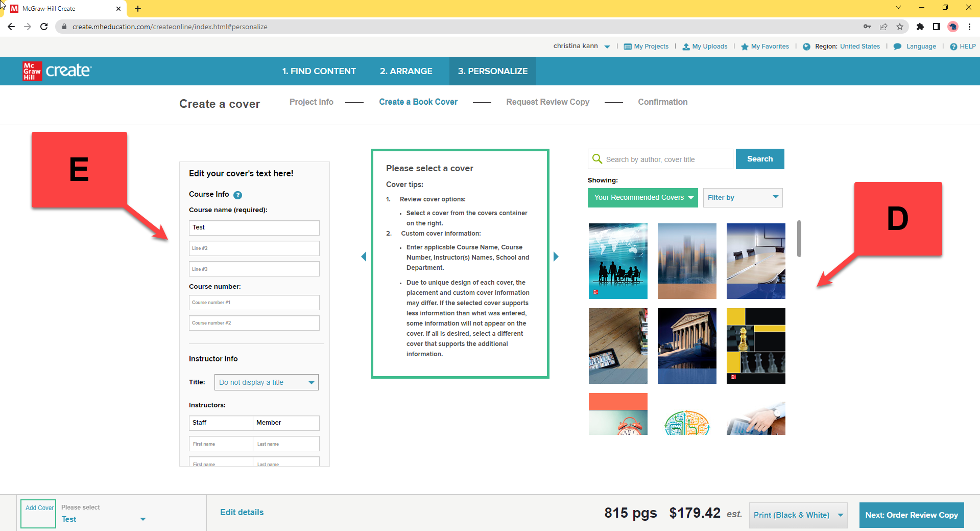Screen dimensions: 980x531
Task: Open the Print (Black & White) dropdown
Action: point(798,515)
